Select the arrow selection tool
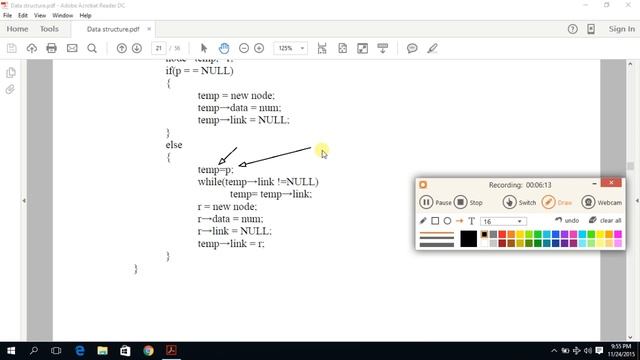Image resolution: width=640 pixels, height=360 pixels. pos(204,48)
